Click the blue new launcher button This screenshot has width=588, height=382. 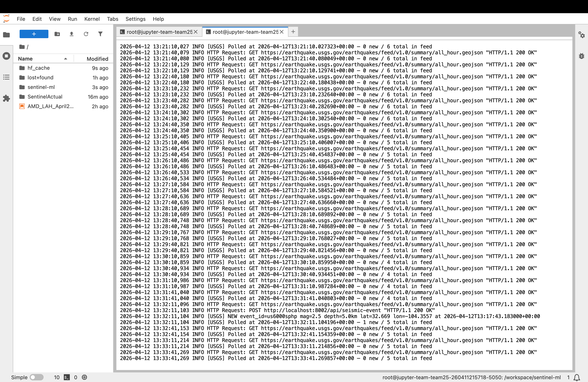click(34, 34)
